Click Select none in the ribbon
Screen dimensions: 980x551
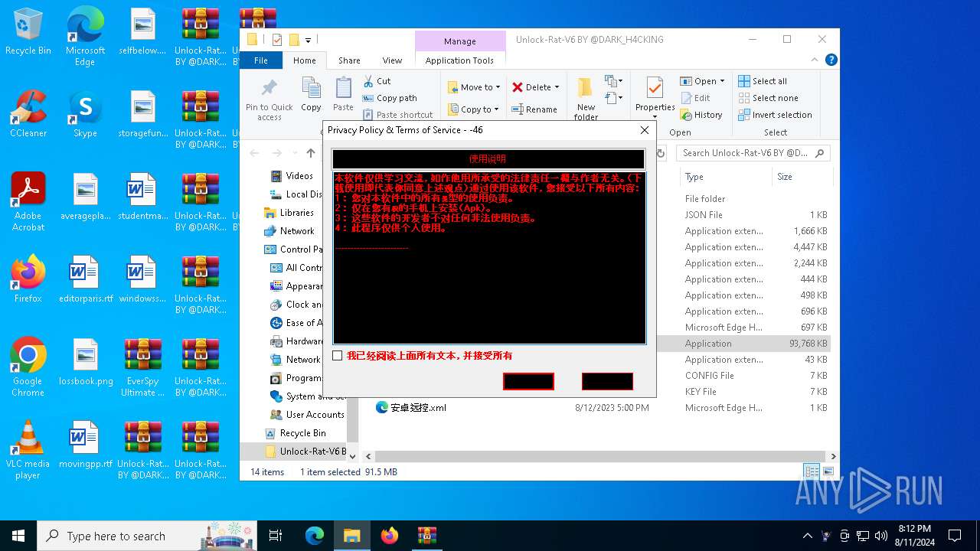(768, 98)
